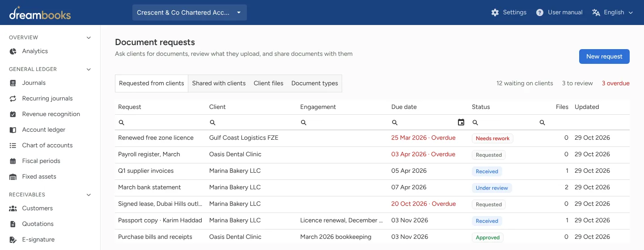Click the Journals sidebar icon

pyautogui.click(x=13, y=83)
